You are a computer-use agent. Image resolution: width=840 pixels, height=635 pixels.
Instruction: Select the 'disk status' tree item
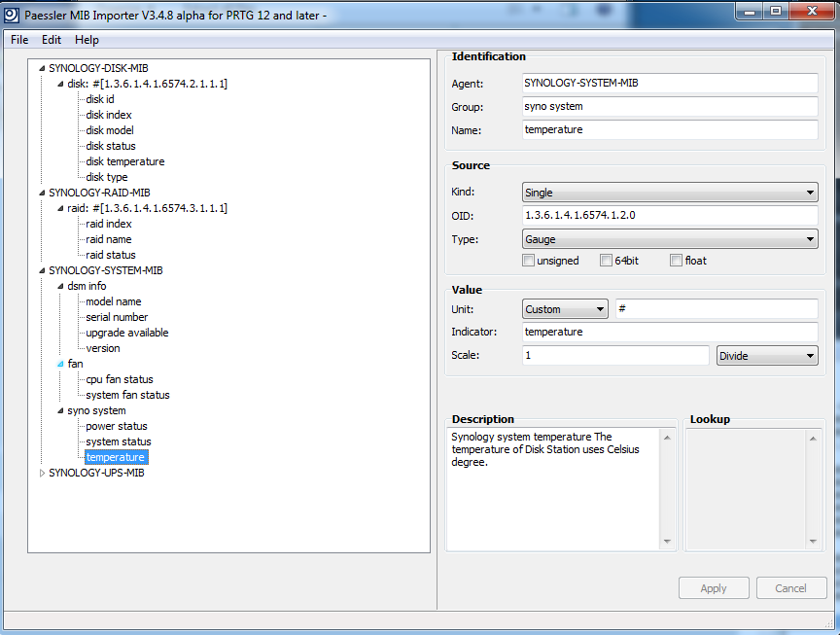click(111, 146)
